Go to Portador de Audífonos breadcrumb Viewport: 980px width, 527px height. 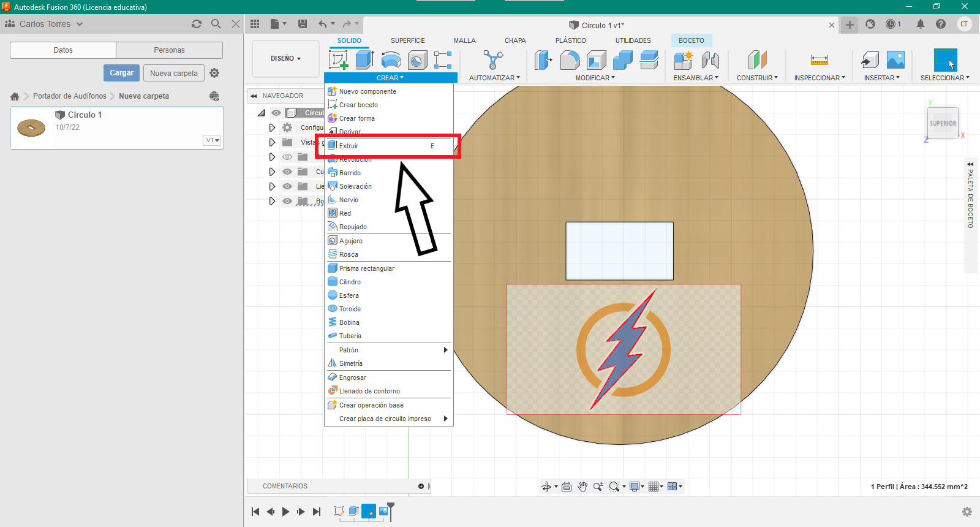click(x=69, y=96)
